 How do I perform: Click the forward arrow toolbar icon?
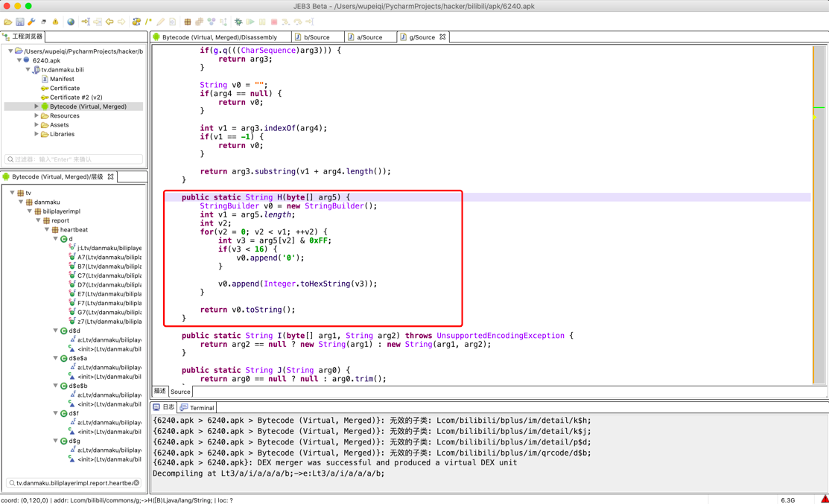coord(121,22)
